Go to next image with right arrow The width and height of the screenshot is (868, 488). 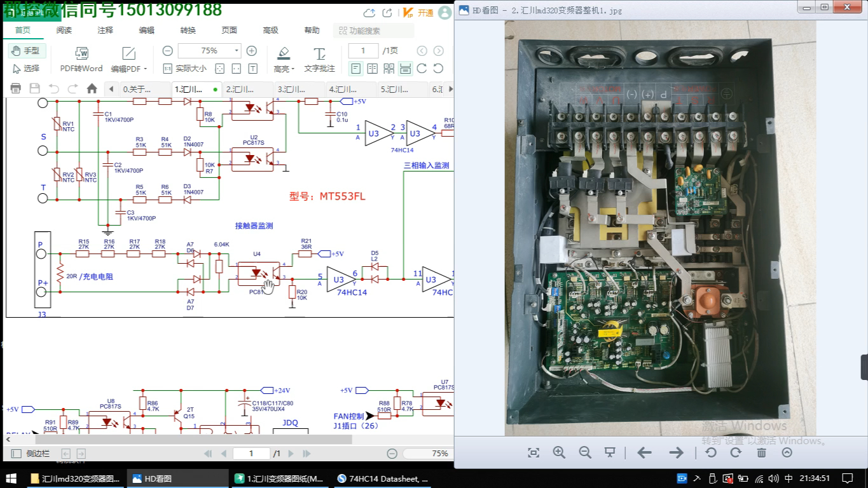click(676, 452)
